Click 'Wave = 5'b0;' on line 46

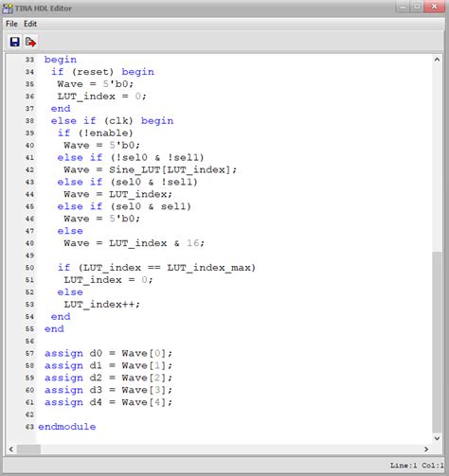tap(101, 219)
